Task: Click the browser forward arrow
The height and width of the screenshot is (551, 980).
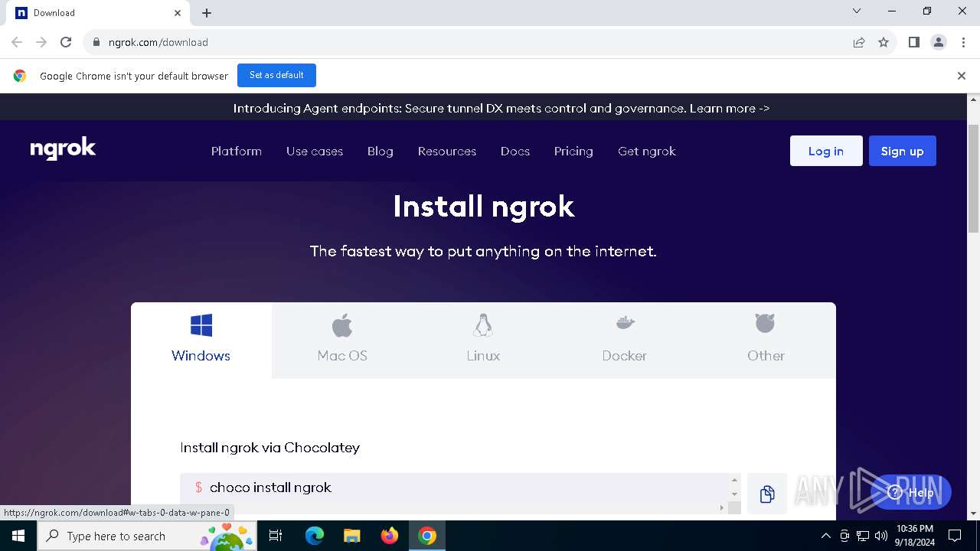Action: 41,42
